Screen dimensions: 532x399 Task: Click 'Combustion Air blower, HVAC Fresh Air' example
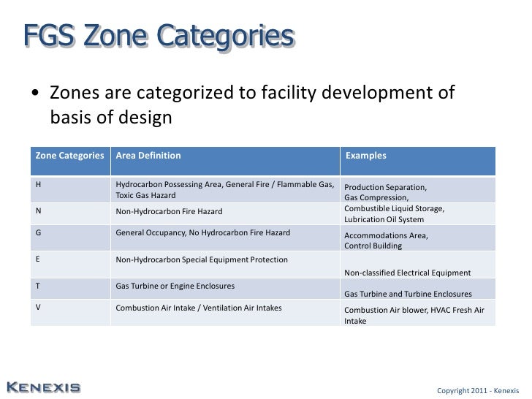[414, 315]
